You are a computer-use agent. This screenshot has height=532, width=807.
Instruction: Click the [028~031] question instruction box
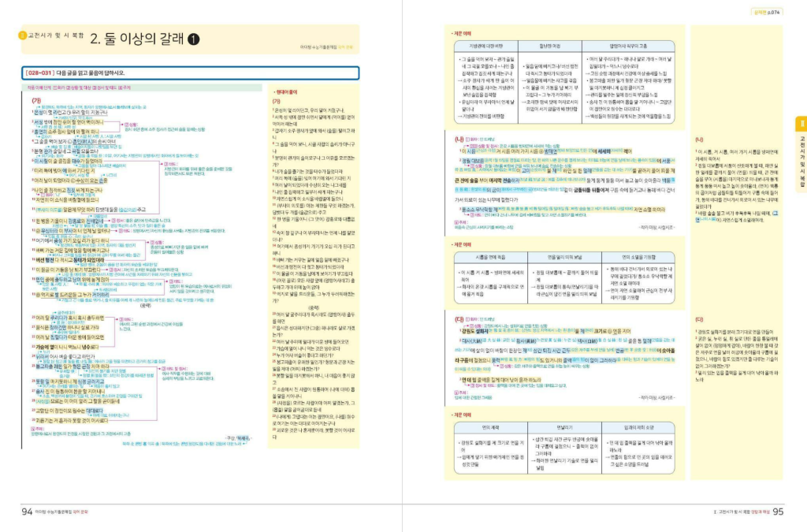coord(189,73)
